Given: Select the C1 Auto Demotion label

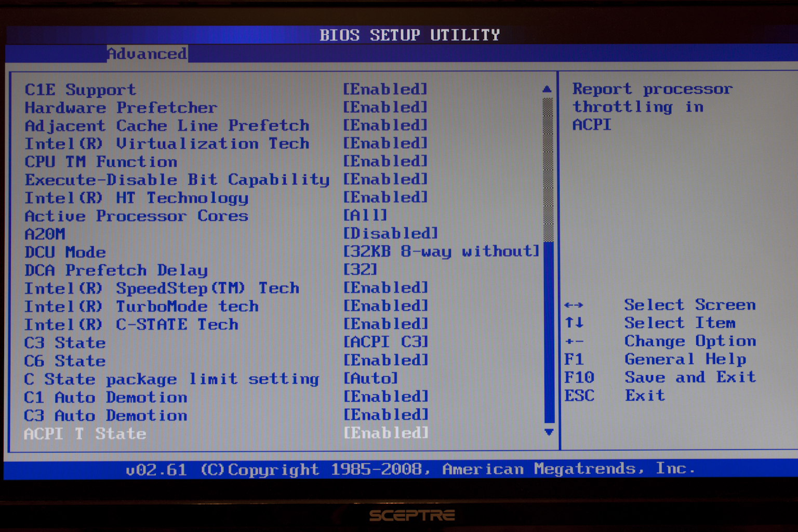Looking at the screenshot, I should tap(105, 397).
